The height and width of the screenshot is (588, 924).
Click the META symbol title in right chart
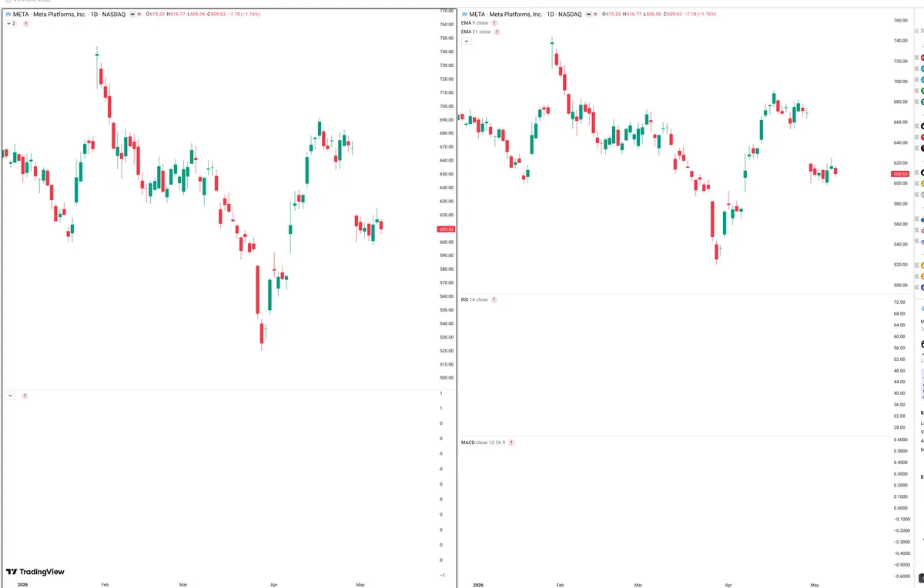tap(526, 14)
